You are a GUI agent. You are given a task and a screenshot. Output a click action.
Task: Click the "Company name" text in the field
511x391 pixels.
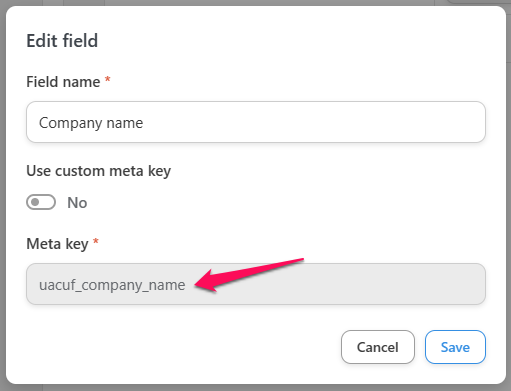91,123
